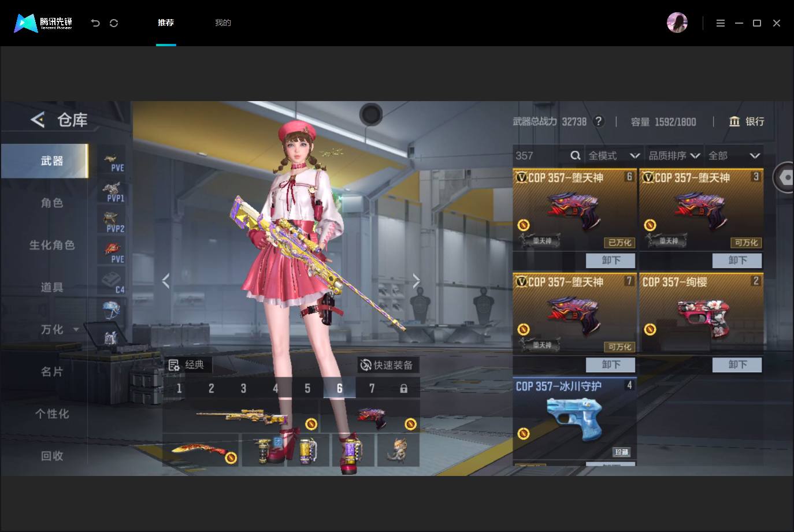The image size is (794, 532).
Task: Show next character with right arrow
Action: 416,281
